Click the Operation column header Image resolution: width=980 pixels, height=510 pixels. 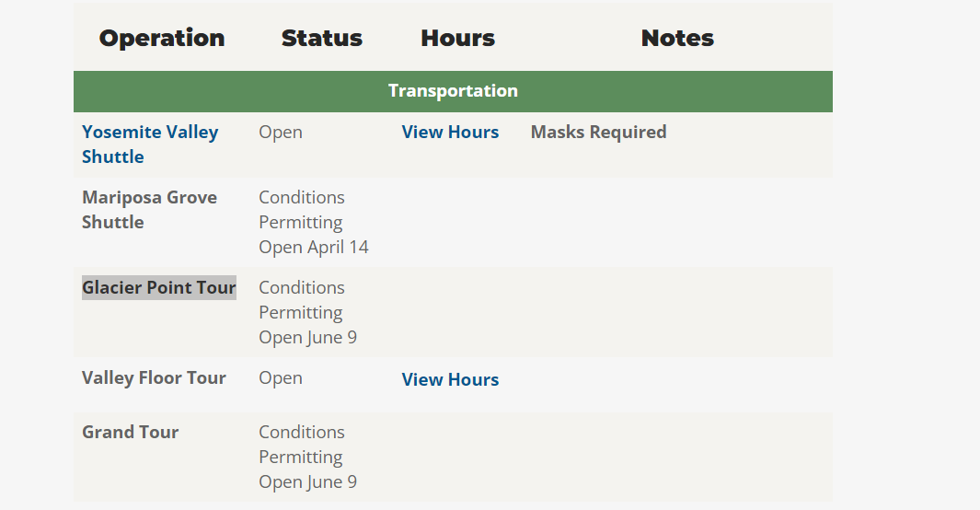click(x=162, y=38)
